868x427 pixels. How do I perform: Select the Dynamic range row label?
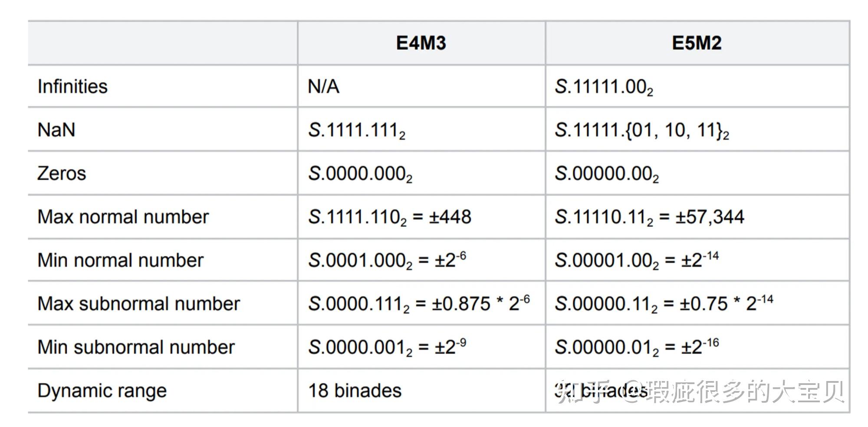[102, 391]
